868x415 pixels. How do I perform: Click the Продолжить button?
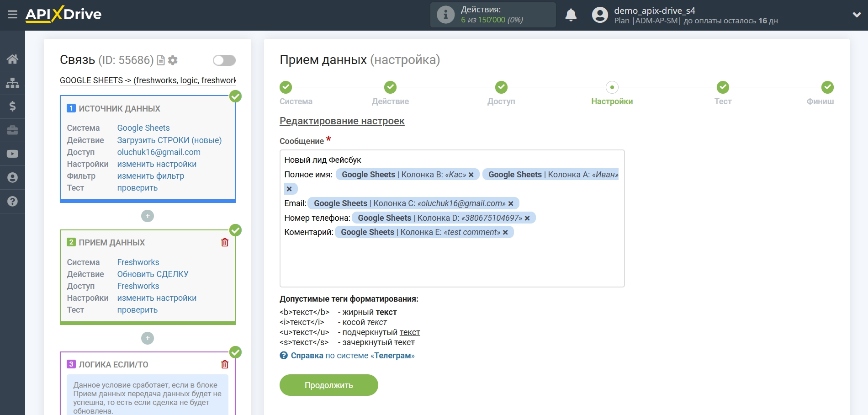[x=328, y=385]
